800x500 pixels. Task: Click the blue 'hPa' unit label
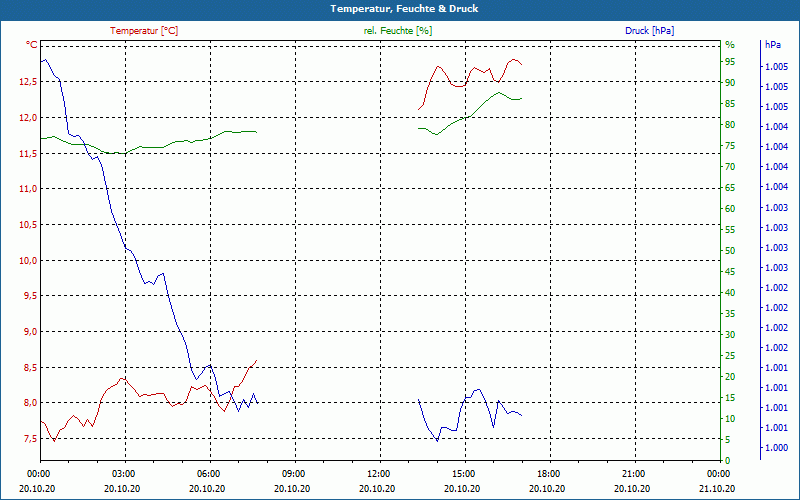click(772, 45)
